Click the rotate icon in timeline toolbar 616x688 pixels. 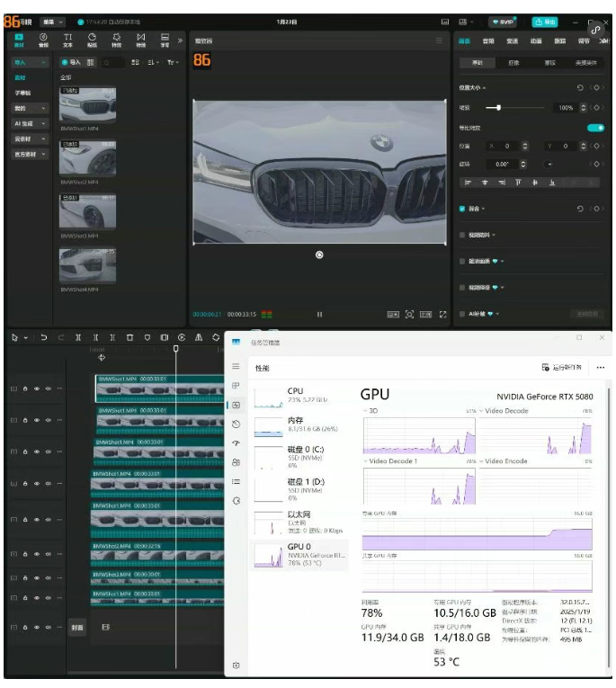(x=216, y=337)
